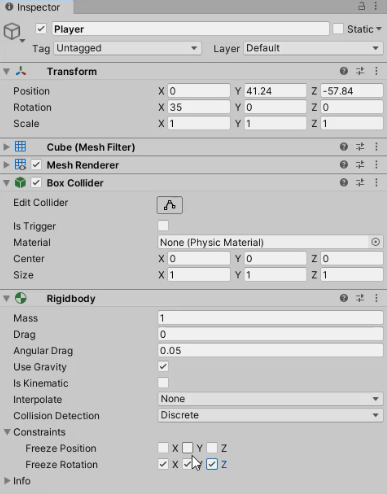Click the Position Z field
387x494 pixels.
coord(352,91)
